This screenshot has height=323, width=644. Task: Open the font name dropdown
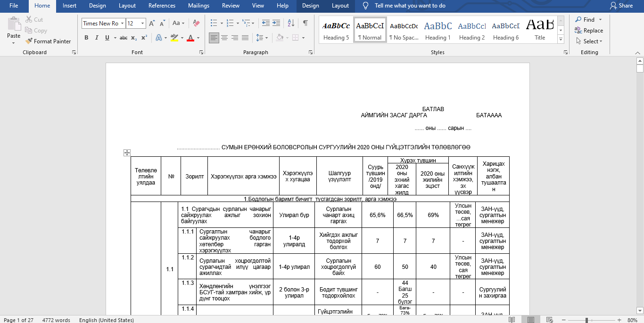pos(123,24)
